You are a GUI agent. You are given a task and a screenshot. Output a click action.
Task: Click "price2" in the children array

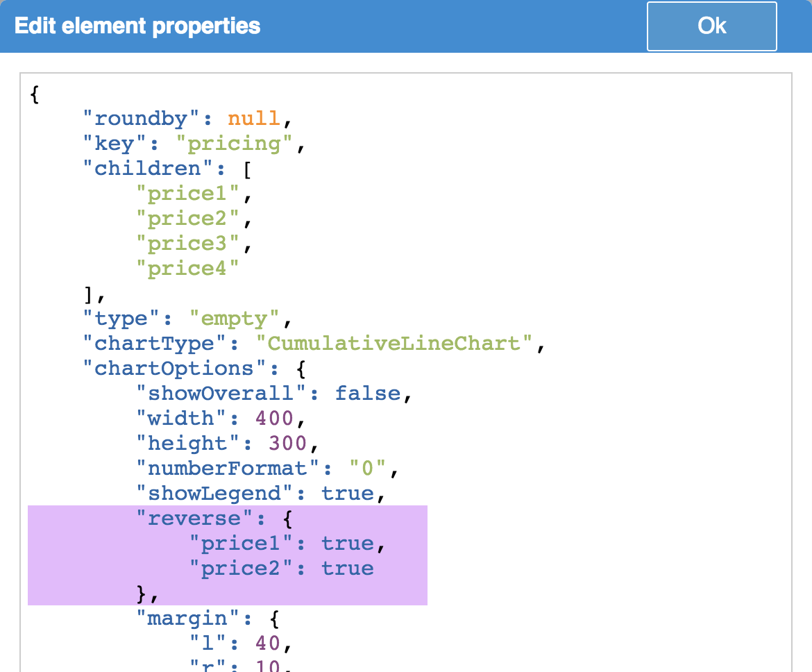point(188,219)
